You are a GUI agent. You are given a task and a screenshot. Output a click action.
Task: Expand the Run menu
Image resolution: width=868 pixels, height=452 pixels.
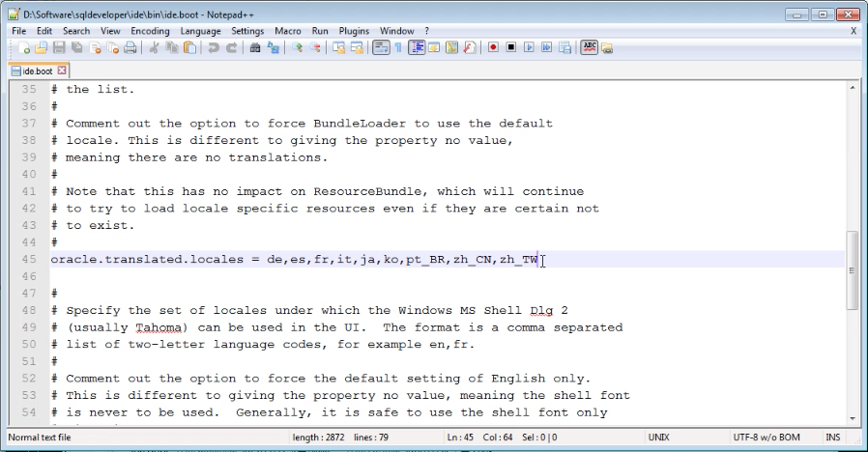(320, 31)
